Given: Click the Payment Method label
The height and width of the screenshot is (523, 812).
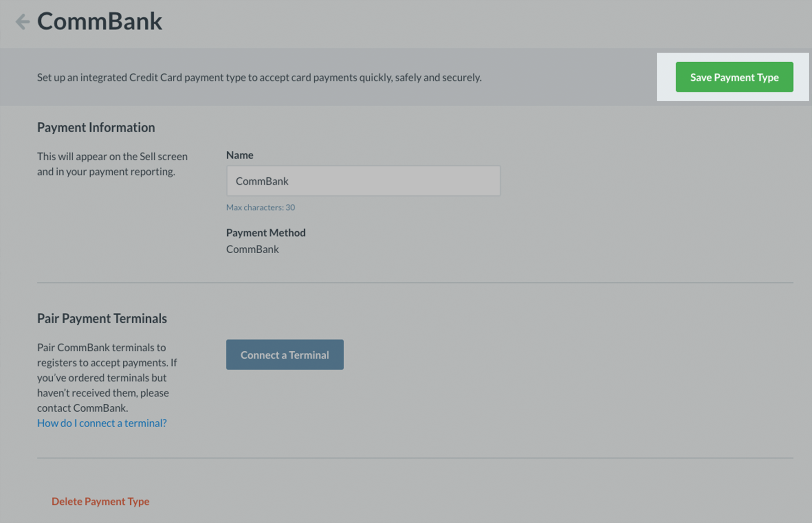Looking at the screenshot, I should pos(266,233).
